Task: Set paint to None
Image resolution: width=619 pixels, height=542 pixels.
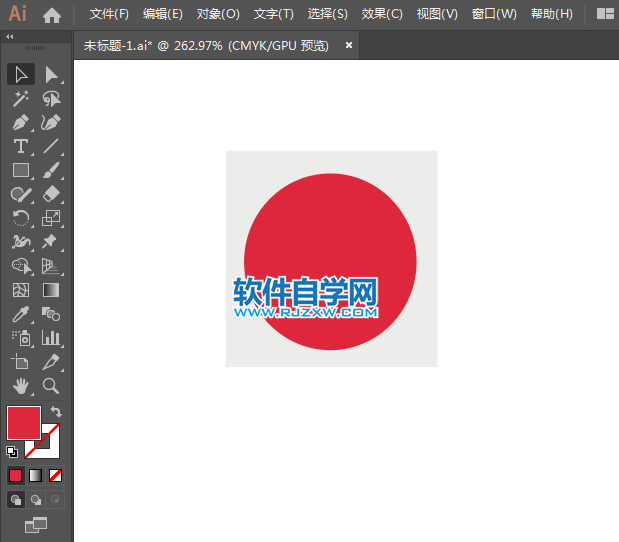Action: tap(56, 475)
